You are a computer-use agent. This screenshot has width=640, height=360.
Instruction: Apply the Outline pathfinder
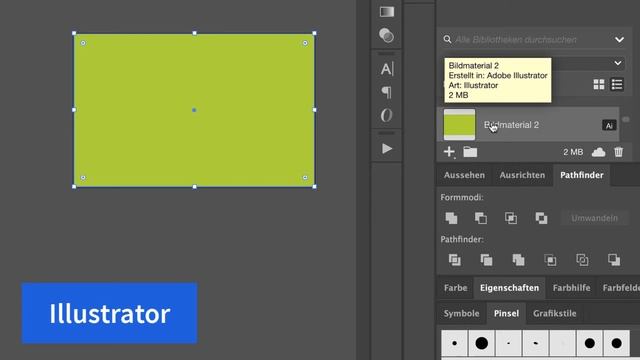[x=582, y=260]
